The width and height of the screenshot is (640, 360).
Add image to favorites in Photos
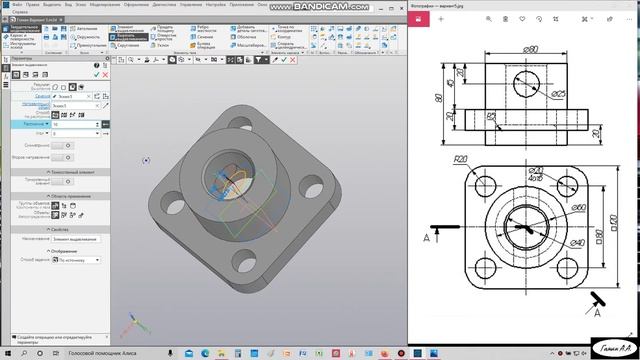coord(522,19)
